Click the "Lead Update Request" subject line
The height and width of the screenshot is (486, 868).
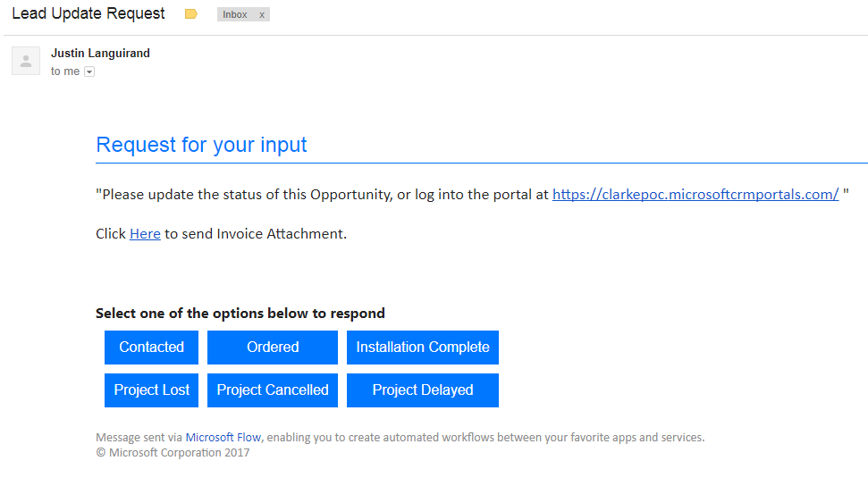pos(88,14)
